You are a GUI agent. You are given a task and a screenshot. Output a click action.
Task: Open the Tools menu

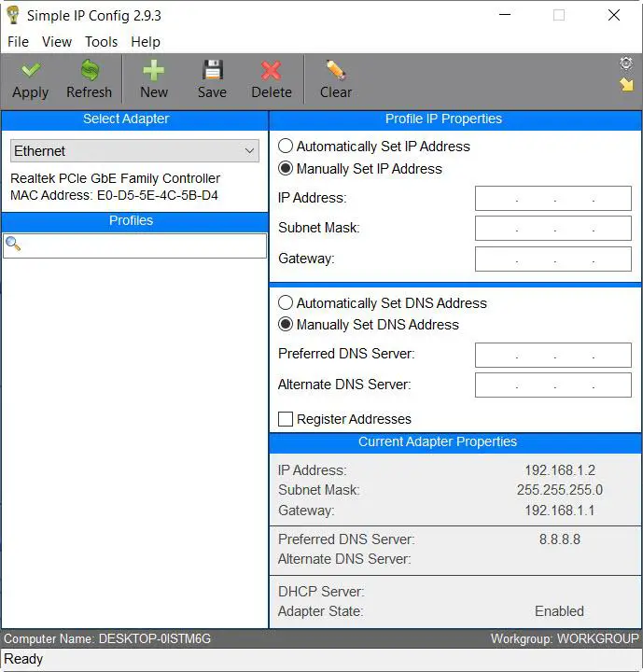point(101,42)
